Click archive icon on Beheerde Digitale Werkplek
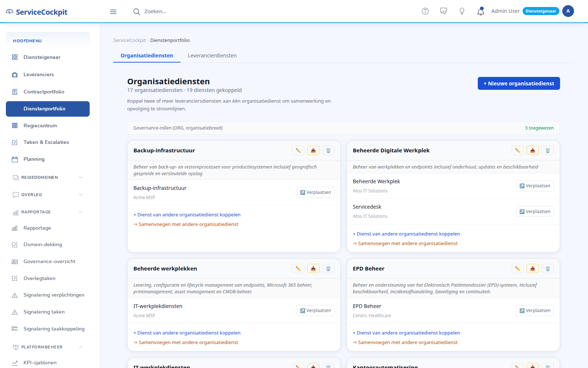The width and height of the screenshot is (588, 368). 533,151
